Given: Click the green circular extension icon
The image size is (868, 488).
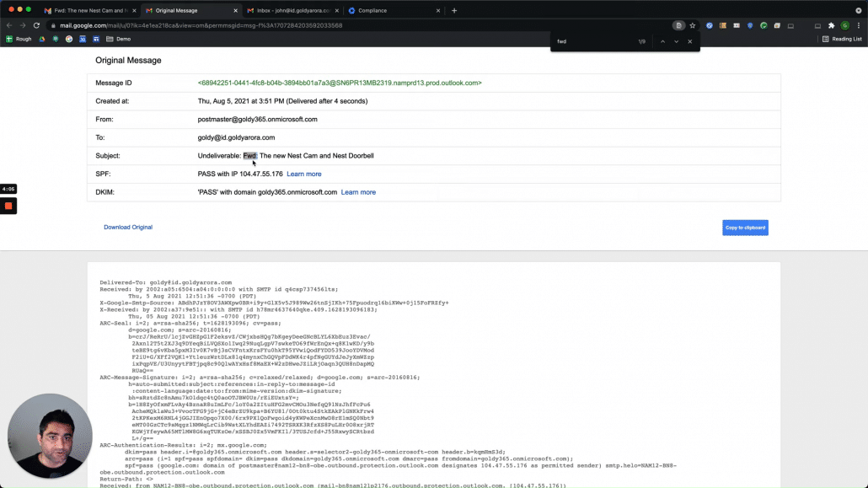Looking at the screenshot, I should pyautogui.click(x=764, y=25).
